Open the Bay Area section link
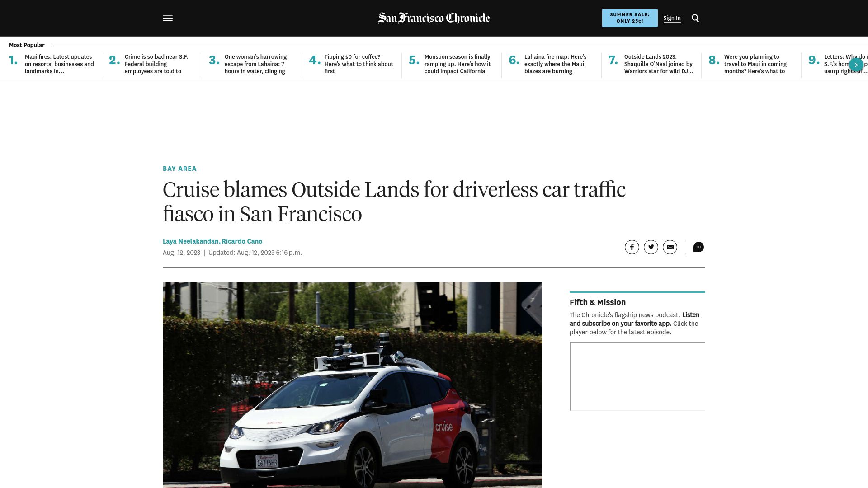 pos(179,169)
